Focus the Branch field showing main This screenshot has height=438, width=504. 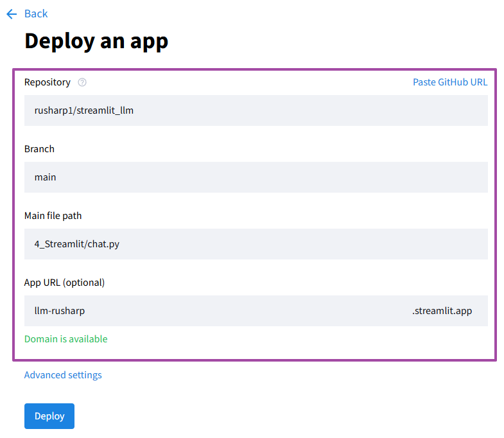(x=256, y=177)
